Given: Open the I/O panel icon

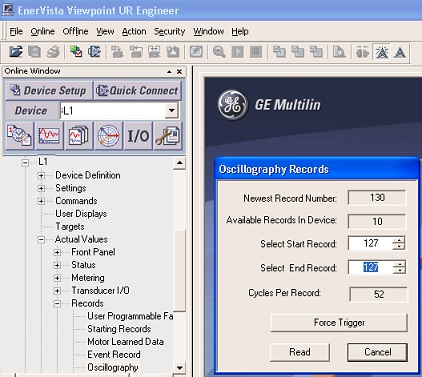Looking at the screenshot, I should pos(138,136).
